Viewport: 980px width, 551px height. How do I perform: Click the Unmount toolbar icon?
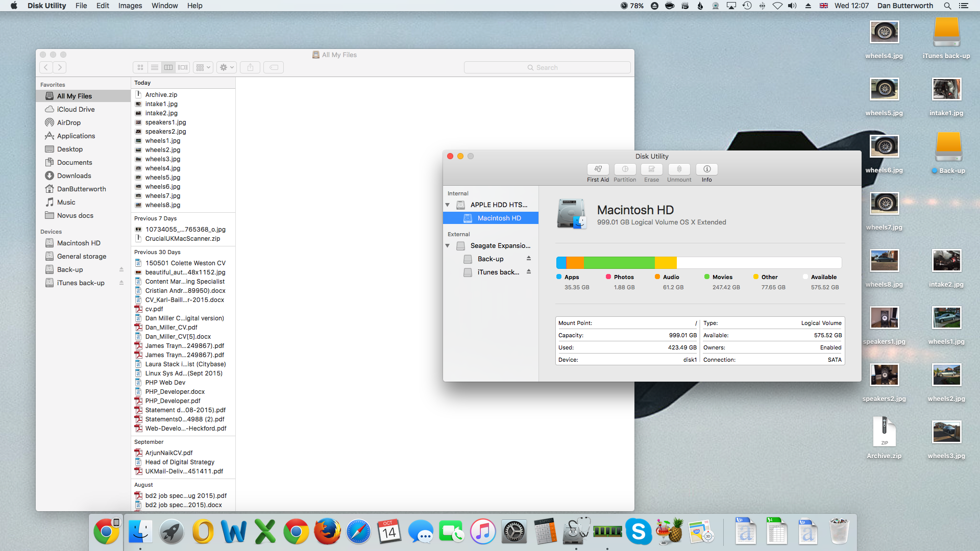[679, 169]
